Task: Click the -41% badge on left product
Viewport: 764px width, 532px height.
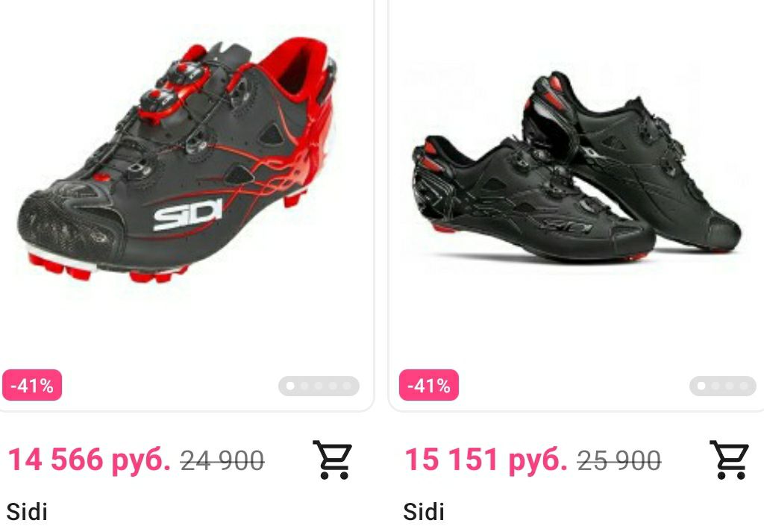Action: tap(32, 385)
